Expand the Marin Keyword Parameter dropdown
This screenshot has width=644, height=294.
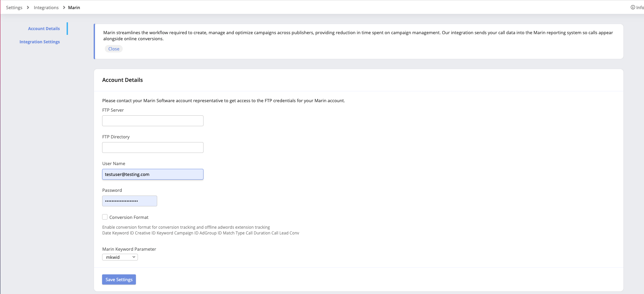120,257
